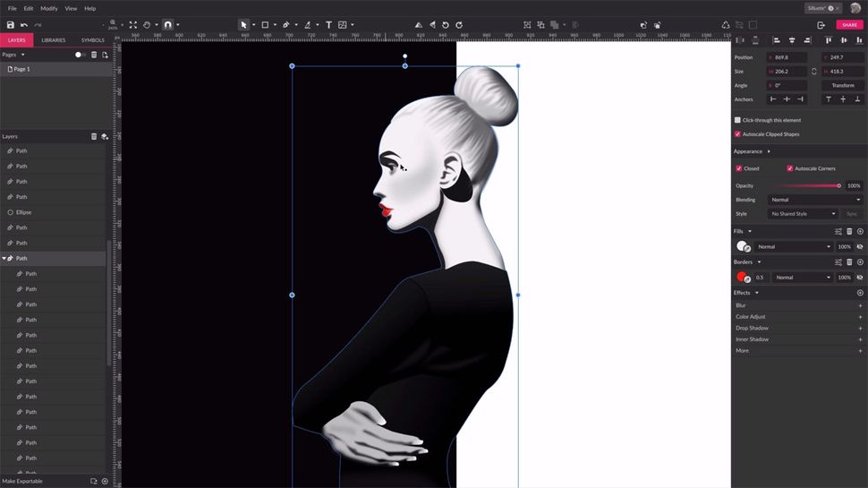Viewport: 868px width, 488px height.
Task: Toggle the Snapping magnet icon
Action: point(168,25)
